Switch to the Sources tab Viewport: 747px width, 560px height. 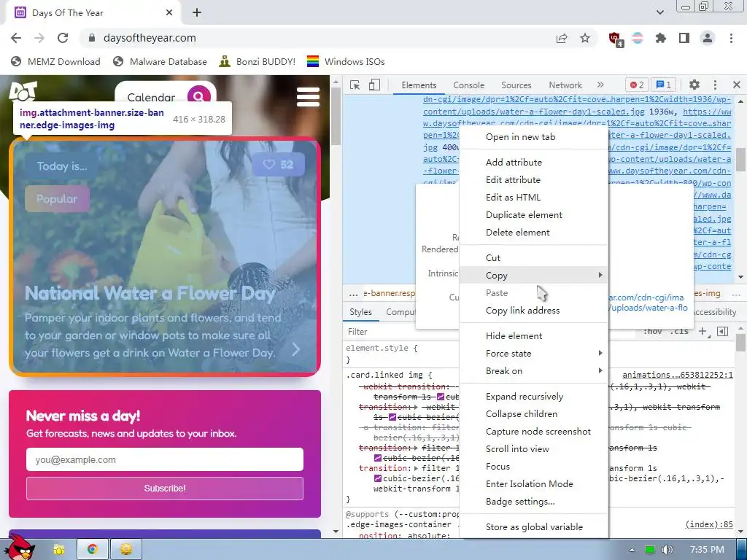[x=516, y=85]
